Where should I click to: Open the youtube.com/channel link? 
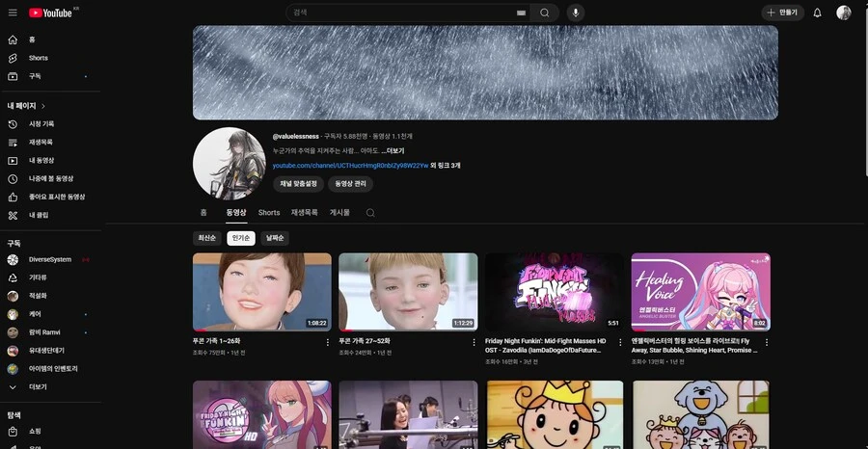(x=350, y=166)
